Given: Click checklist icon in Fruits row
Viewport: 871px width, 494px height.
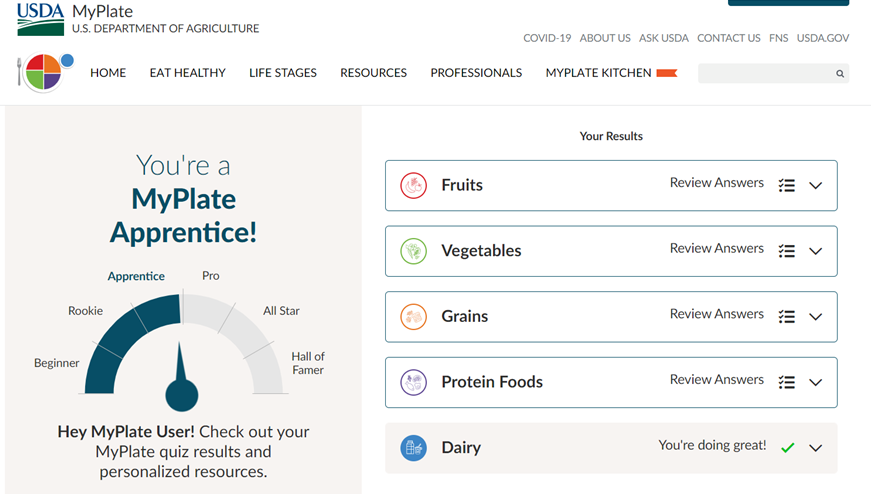Looking at the screenshot, I should 787,186.
